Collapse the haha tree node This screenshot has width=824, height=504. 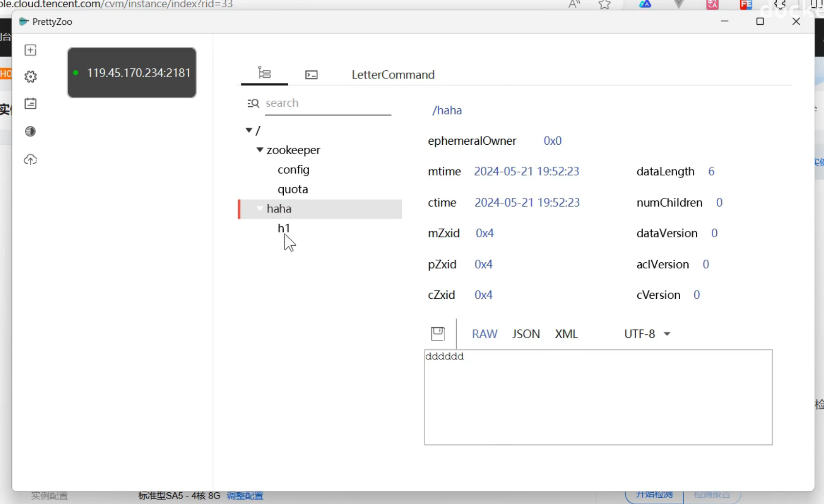(x=260, y=209)
